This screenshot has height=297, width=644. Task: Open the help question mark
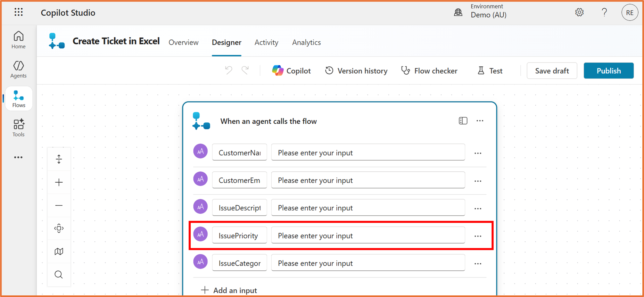tap(604, 12)
